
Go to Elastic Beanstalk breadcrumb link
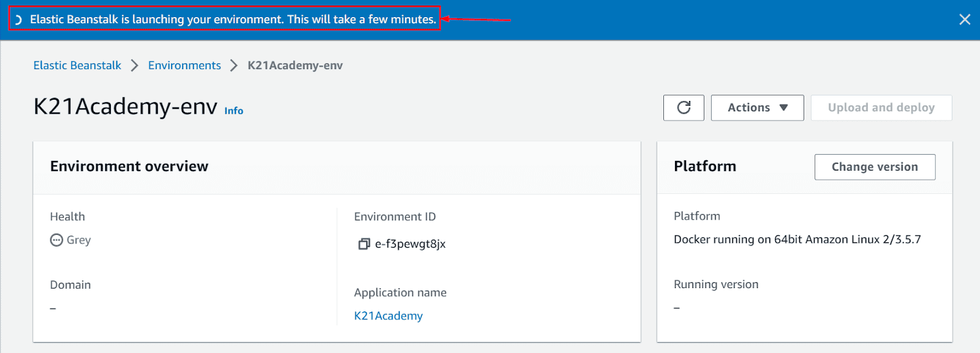click(77, 65)
